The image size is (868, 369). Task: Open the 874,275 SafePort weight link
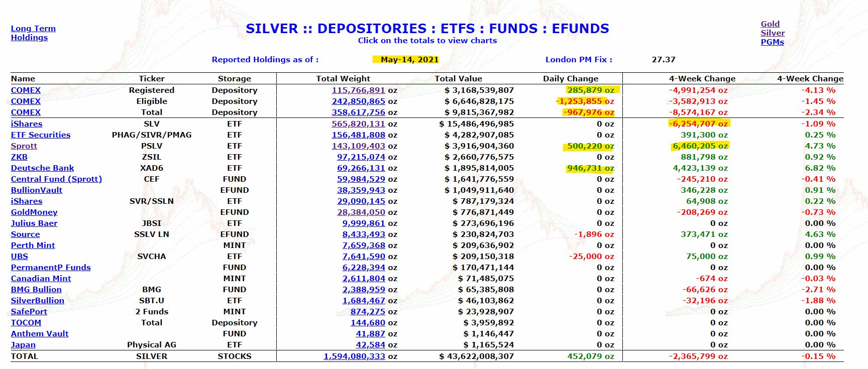tap(368, 311)
